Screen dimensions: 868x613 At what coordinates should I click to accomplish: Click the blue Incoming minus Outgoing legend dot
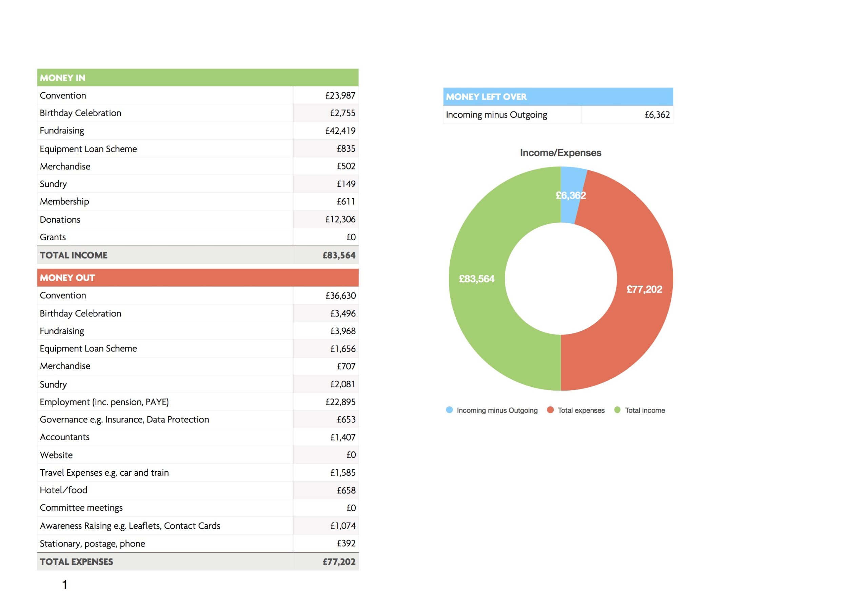(449, 410)
